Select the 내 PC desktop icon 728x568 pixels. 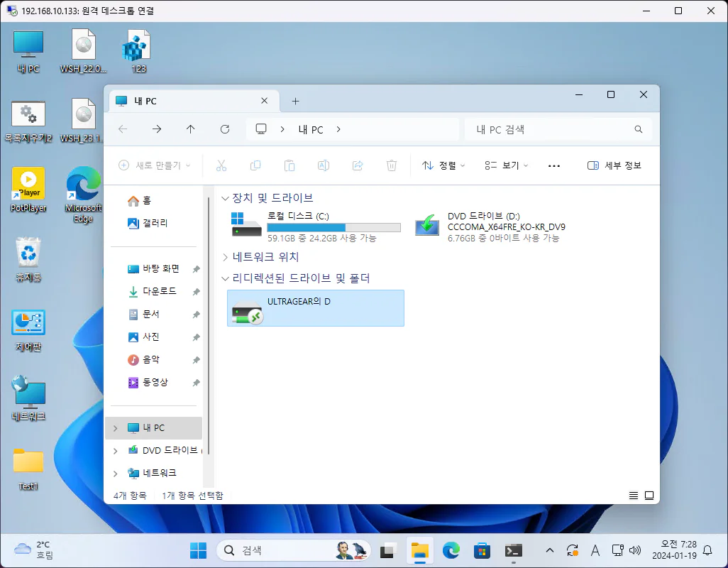[28, 52]
